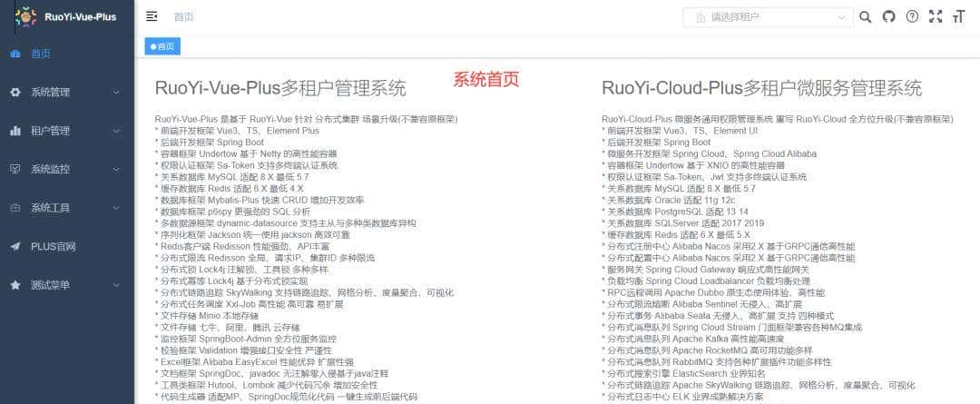Open 系统管理 sidebar menu
This screenshot has height=404, width=980.
point(67,93)
